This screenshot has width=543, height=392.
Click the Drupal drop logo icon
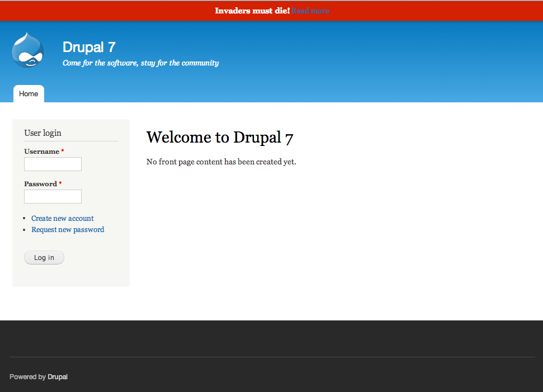coord(28,50)
